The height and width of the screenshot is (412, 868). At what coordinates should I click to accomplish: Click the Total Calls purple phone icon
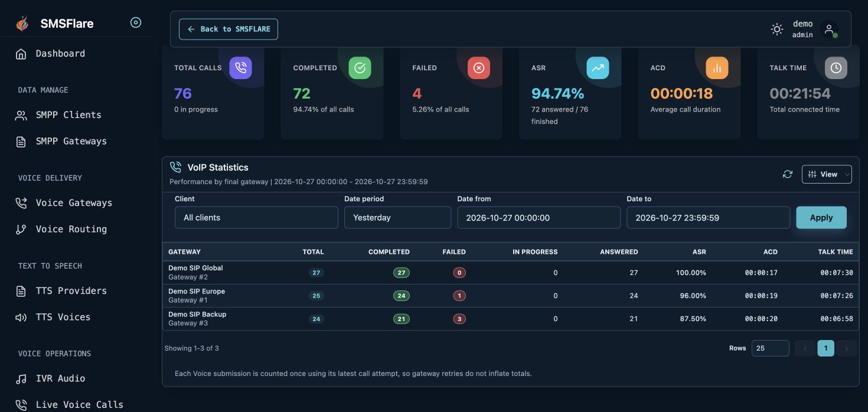(240, 68)
